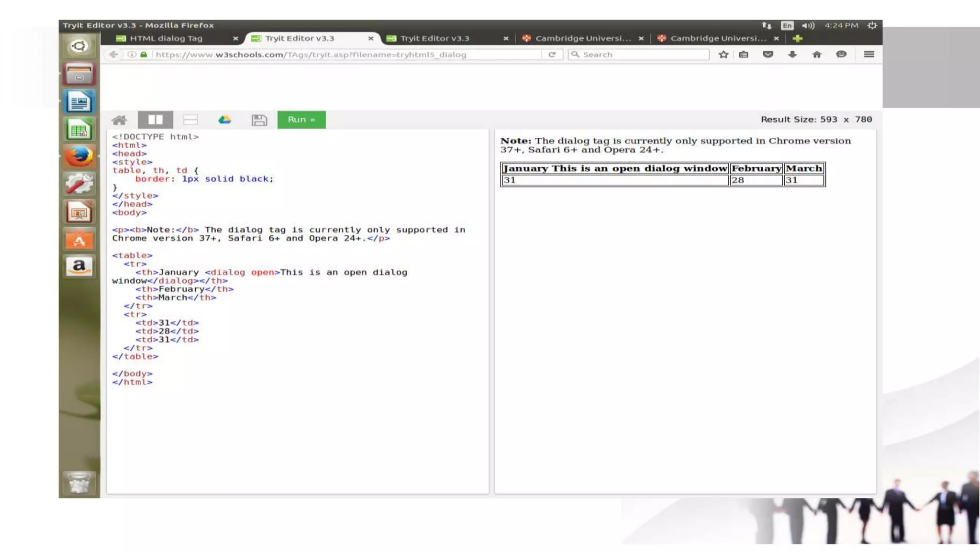Save page to Pocket
Viewport: 980px width, 551px height.
(768, 55)
